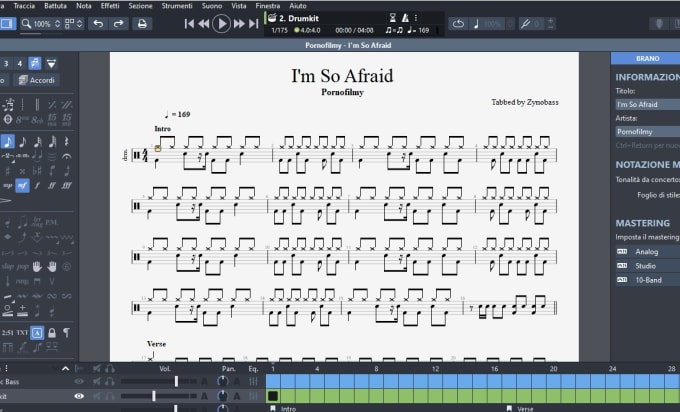
Task: Jump to first bar playback button
Action: (189, 24)
